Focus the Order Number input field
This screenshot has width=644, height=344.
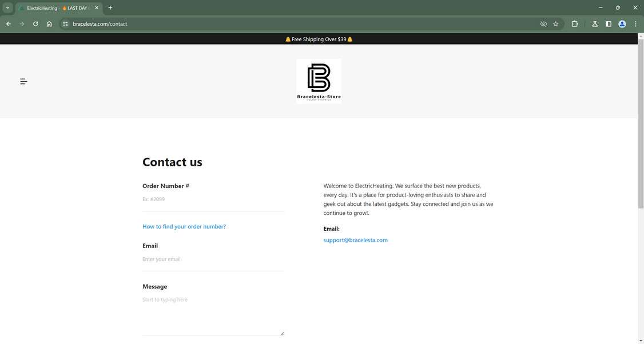pyautogui.click(x=213, y=199)
